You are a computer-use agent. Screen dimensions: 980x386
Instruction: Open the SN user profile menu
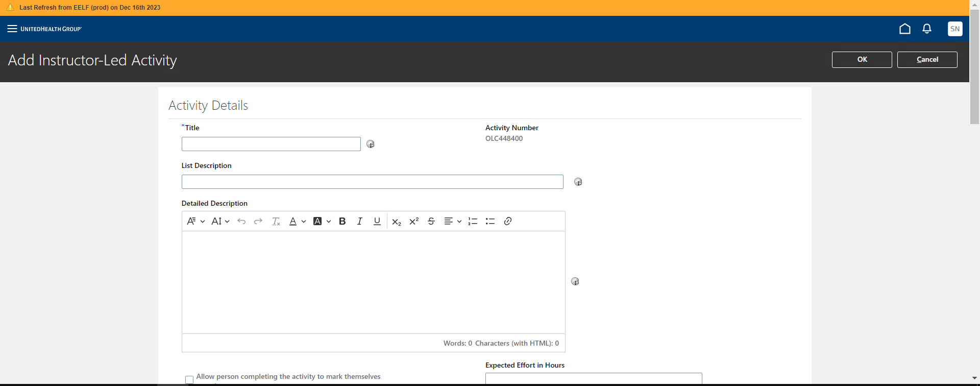955,29
